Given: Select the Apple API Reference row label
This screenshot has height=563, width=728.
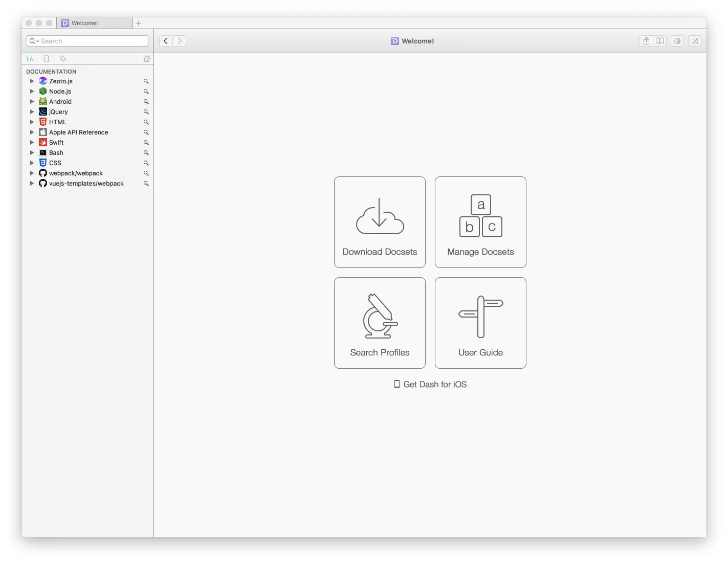Looking at the screenshot, I should pyautogui.click(x=79, y=132).
